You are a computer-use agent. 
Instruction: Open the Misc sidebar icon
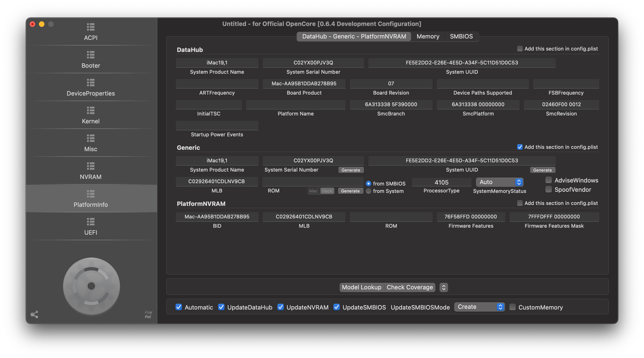pos(91,138)
